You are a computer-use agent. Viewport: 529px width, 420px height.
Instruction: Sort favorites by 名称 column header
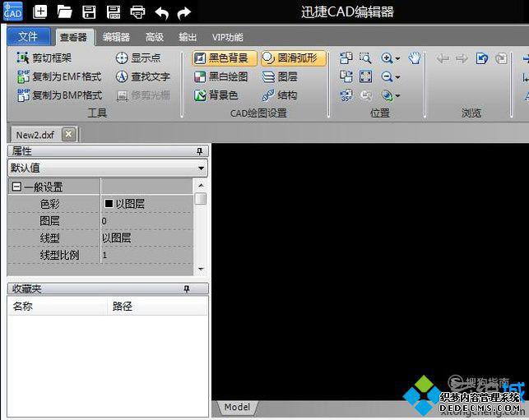click(x=58, y=307)
